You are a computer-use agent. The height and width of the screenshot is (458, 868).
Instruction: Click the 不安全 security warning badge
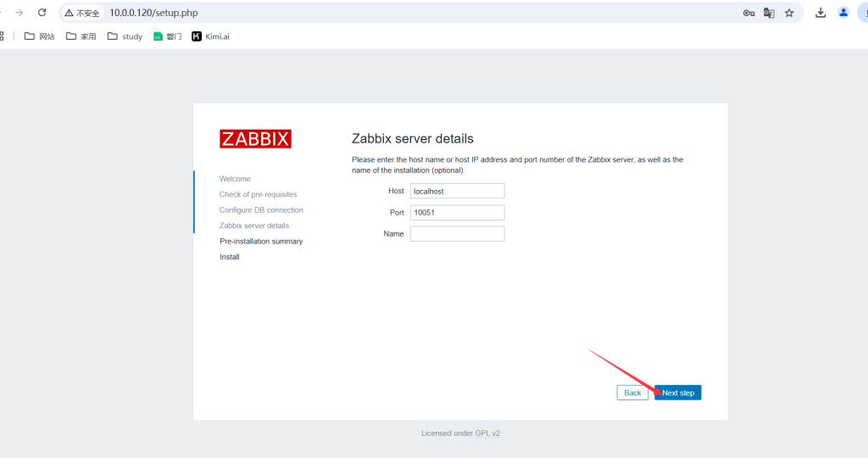pyautogui.click(x=82, y=14)
